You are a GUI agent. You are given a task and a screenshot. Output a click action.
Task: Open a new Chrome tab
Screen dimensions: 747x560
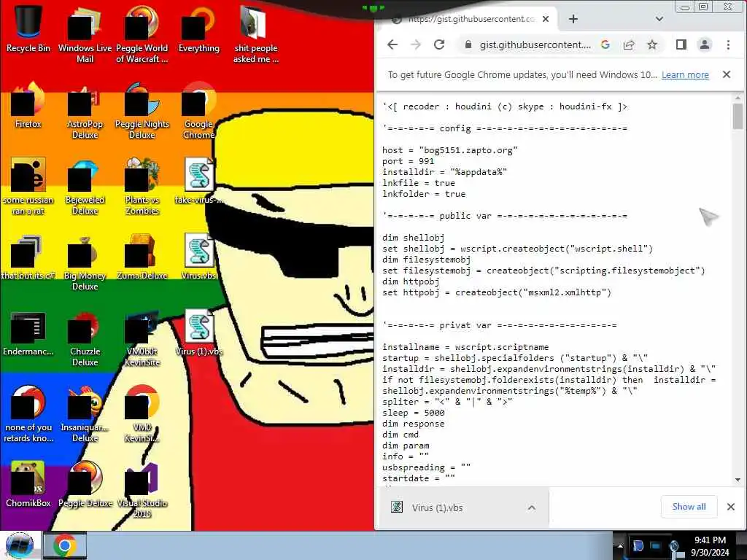coord(573,19)
